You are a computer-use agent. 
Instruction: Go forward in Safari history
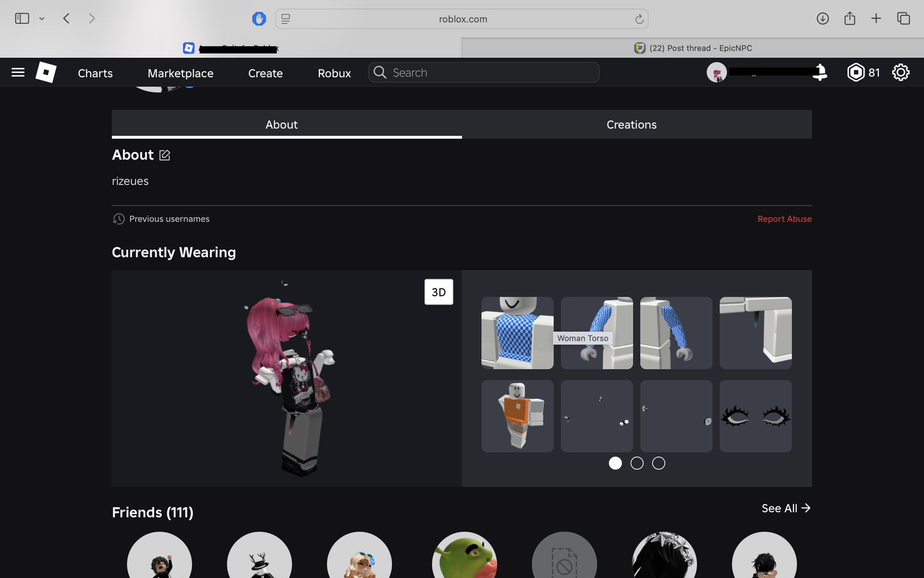coord(92,18)
